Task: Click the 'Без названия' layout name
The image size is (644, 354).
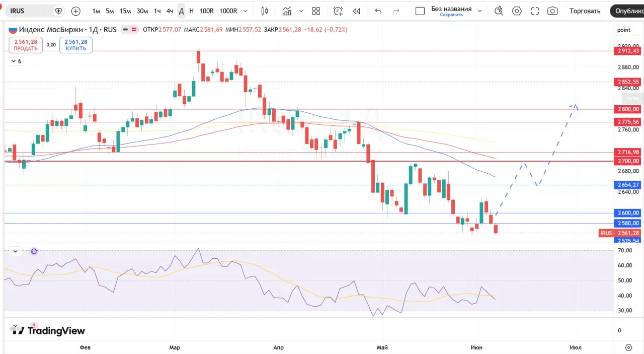Action: 451,9
